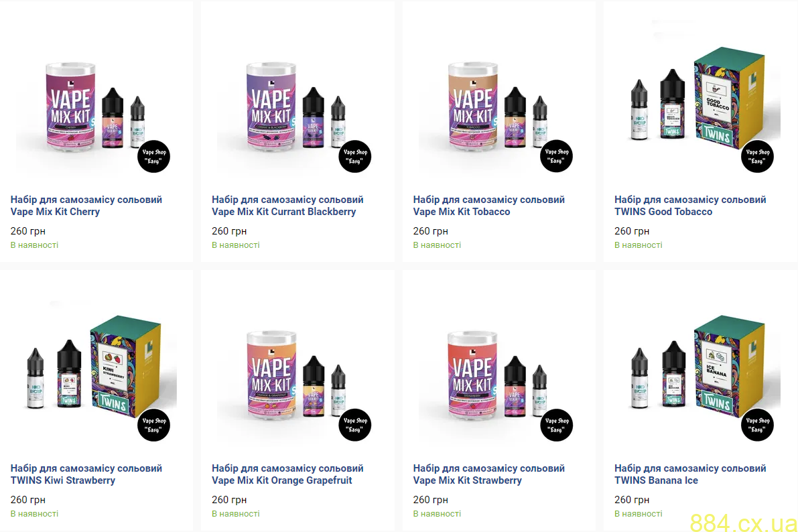
Task: Open the Vape Mix Kit Orange Grapefruit title link
Action: (x=287, y=474)
